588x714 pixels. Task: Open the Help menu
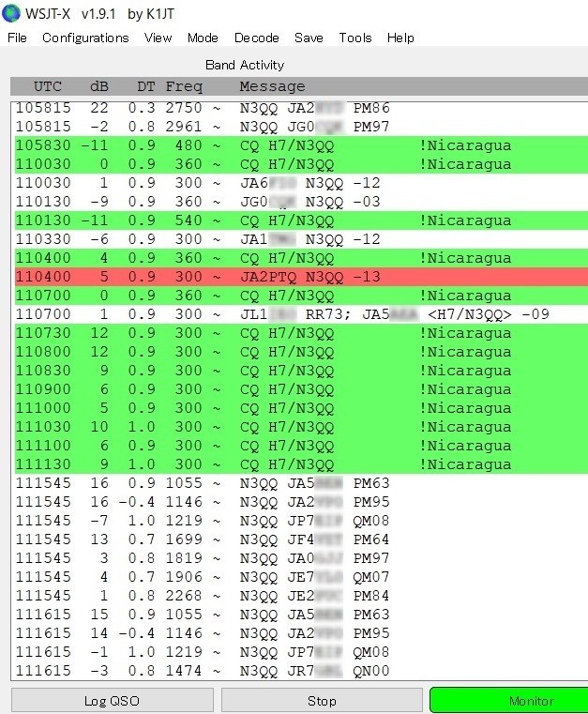click(400, 38)
